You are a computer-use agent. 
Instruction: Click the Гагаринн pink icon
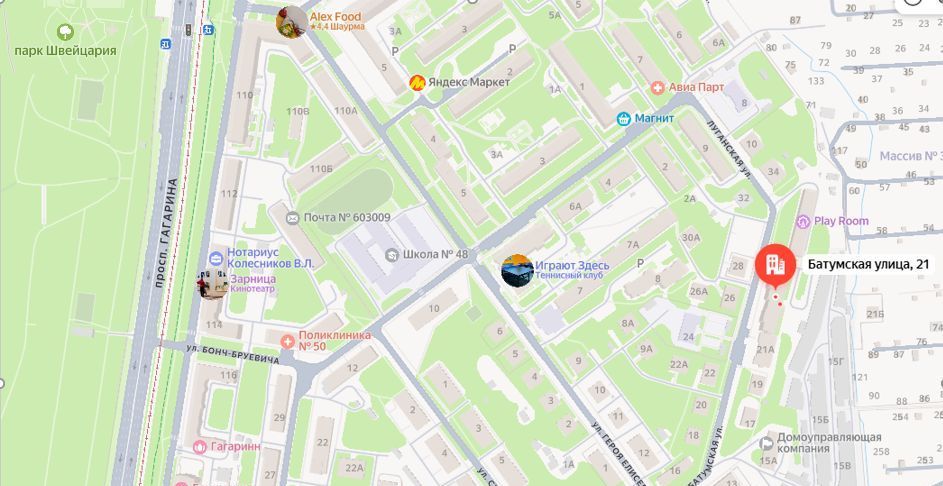(200, 447)
